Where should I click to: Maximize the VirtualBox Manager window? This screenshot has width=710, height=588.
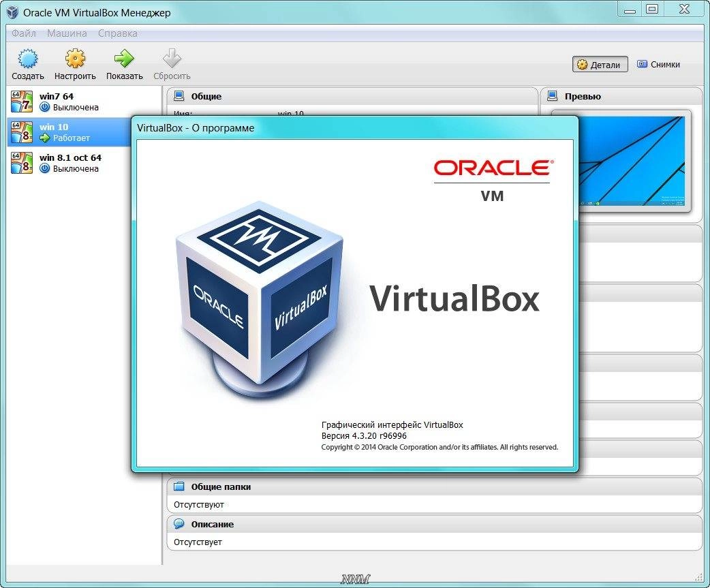point(652,10)
